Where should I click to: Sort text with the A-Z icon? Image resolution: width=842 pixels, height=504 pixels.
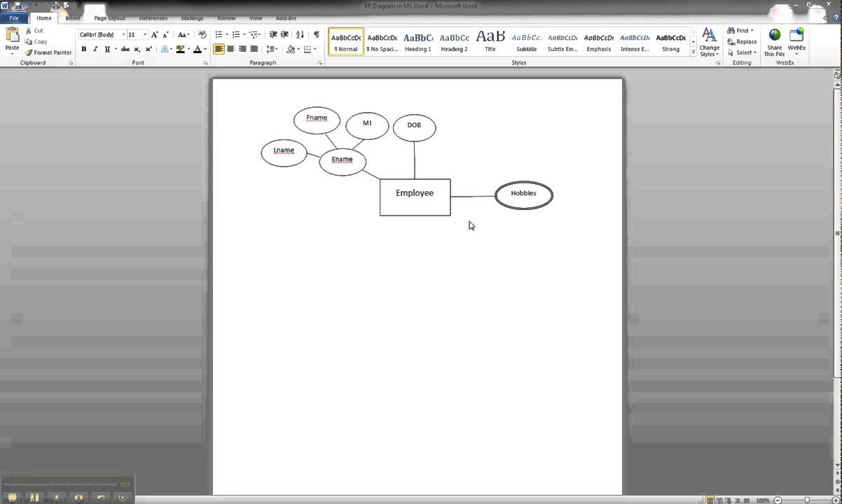(x=300, y=34)
